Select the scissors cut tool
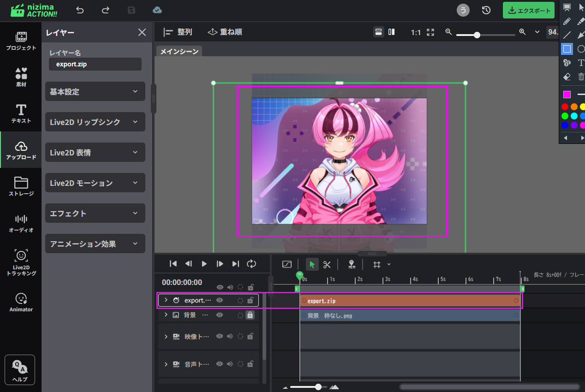 [x=327, y=264]
